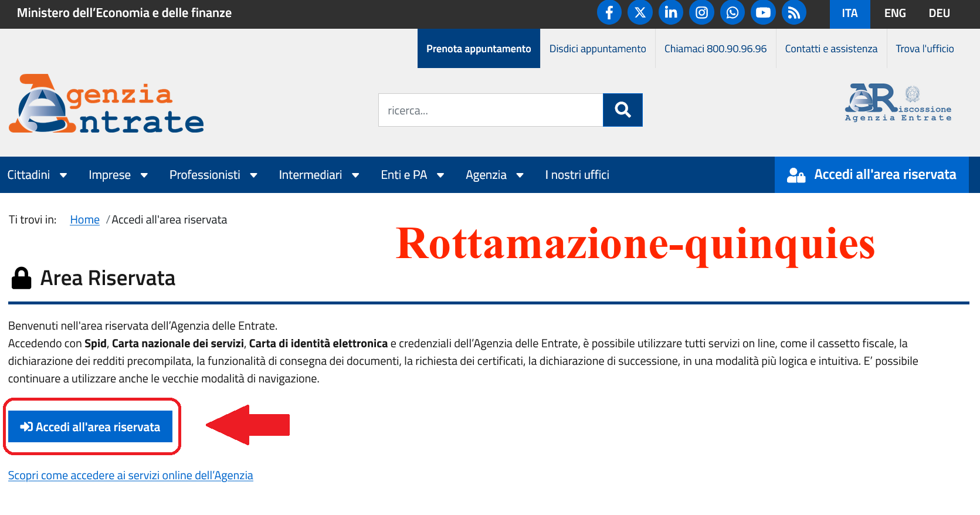Click Ministero dell'Economia e delle finanze text
This screenshot has width=980, height=515.
click(x=124, y=13)
